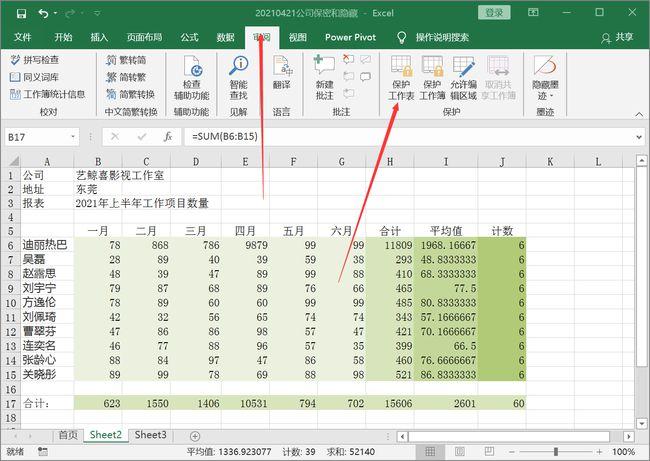Collapse the ribbon with the chevron
The image size is (650, 461).
[x=639, y=114]
